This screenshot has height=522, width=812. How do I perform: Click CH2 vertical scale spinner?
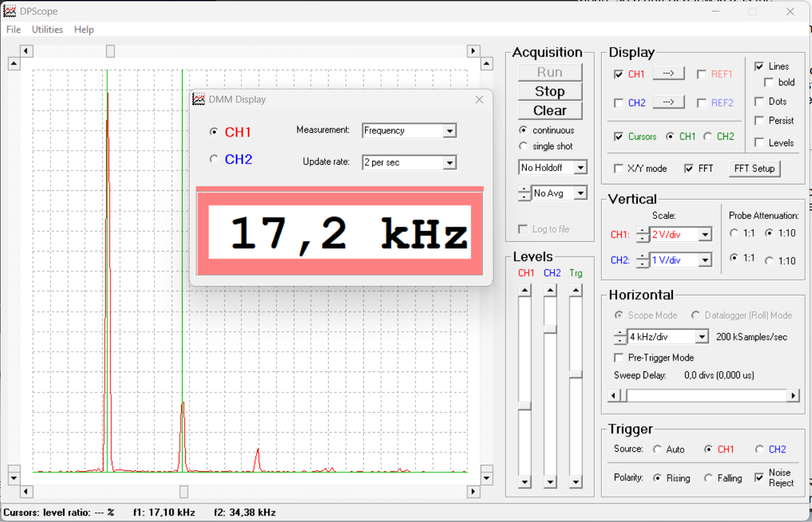[642, 260]
